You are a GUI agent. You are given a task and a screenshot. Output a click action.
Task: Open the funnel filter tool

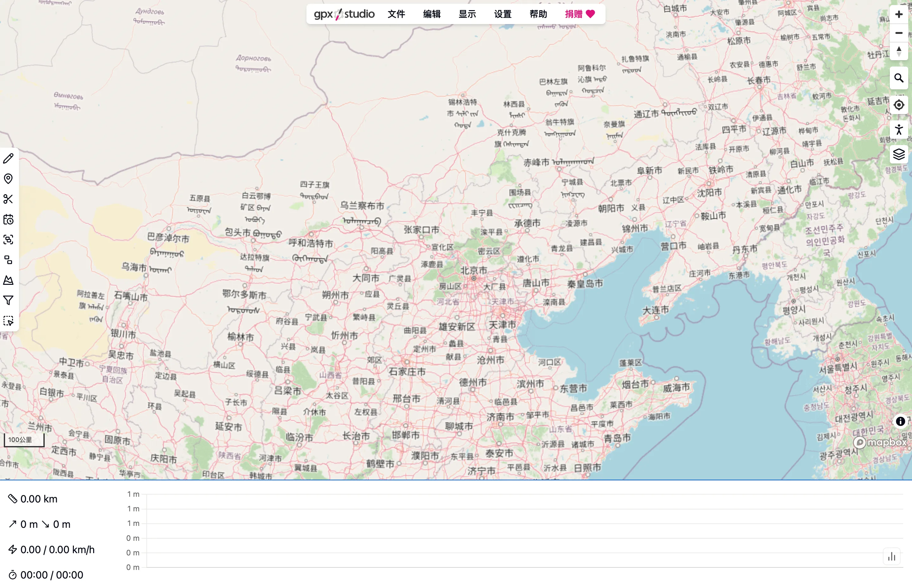9,300
